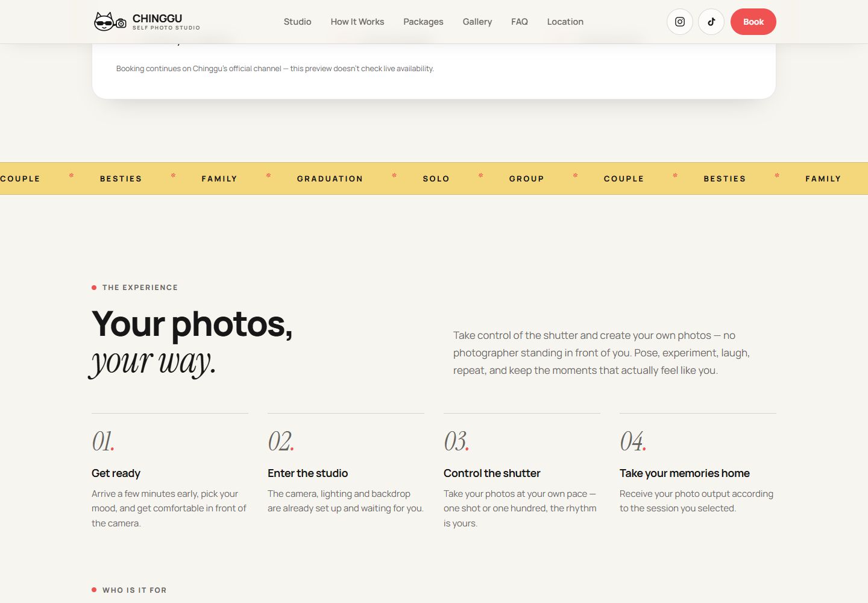Image resolution: width=868 pixels, height=603 pixels.
Task: Click the step number 04.
Action: click(x=633, y=441)
